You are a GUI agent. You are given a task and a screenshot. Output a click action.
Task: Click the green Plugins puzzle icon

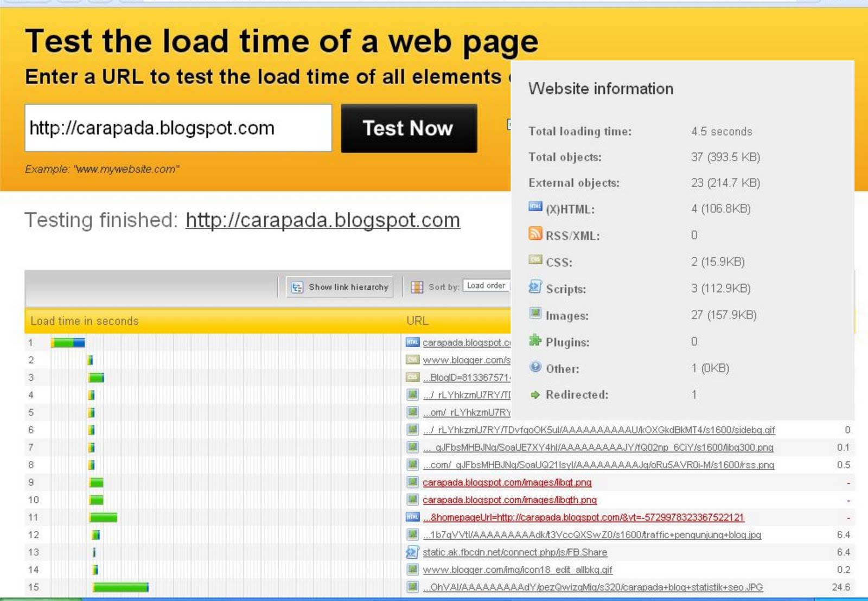click(x=535, y=340)
